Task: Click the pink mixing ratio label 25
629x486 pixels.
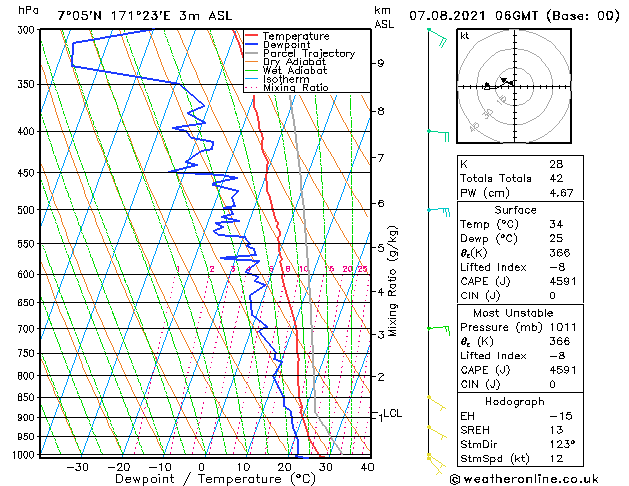Action: tap(363, 269)
